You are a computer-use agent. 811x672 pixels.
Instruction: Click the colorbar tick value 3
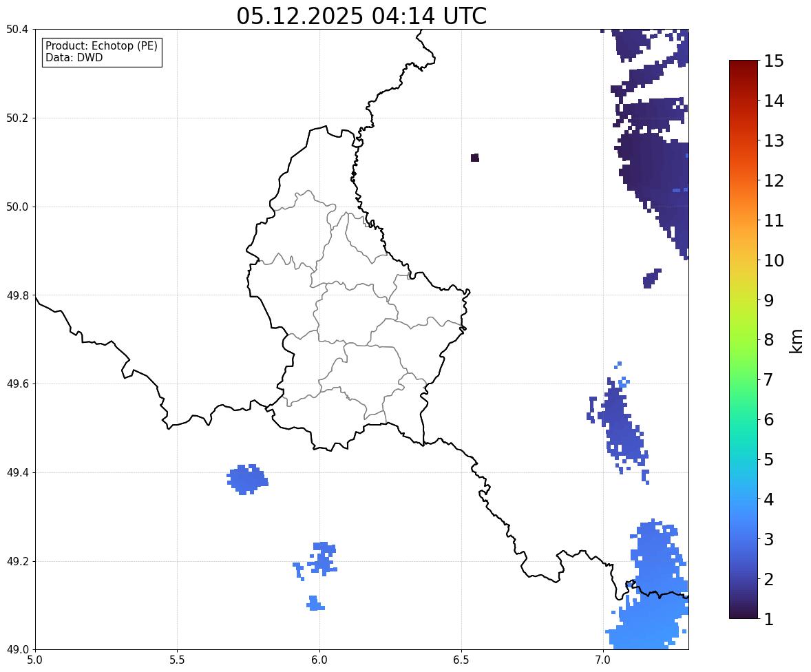[x=769, y=539]
